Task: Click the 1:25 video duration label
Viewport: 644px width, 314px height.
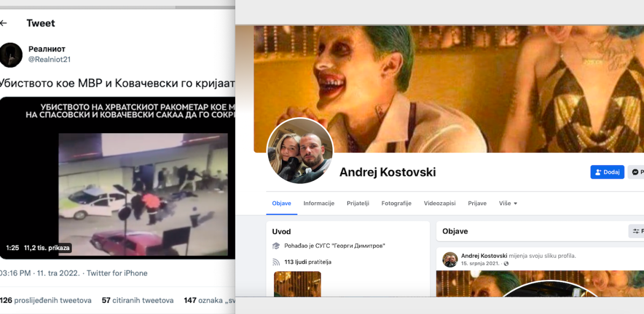Action: click(12, 248)
